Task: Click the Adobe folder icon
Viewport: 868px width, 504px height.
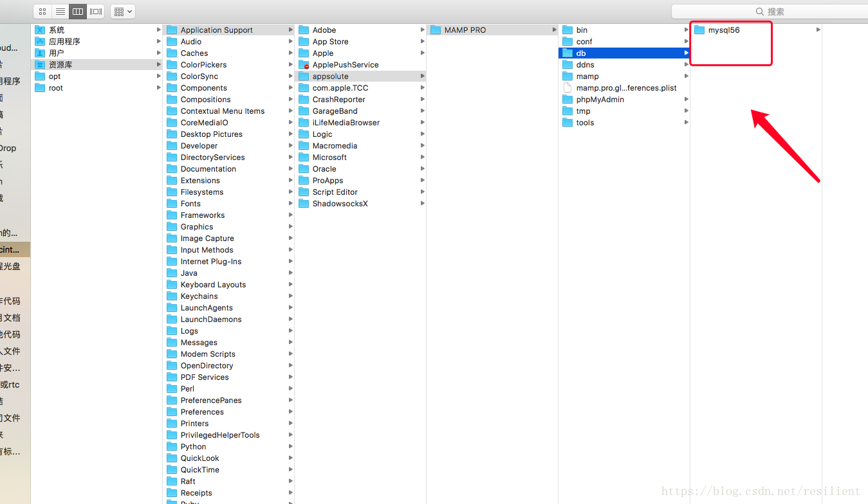Action: click(304, 30)
